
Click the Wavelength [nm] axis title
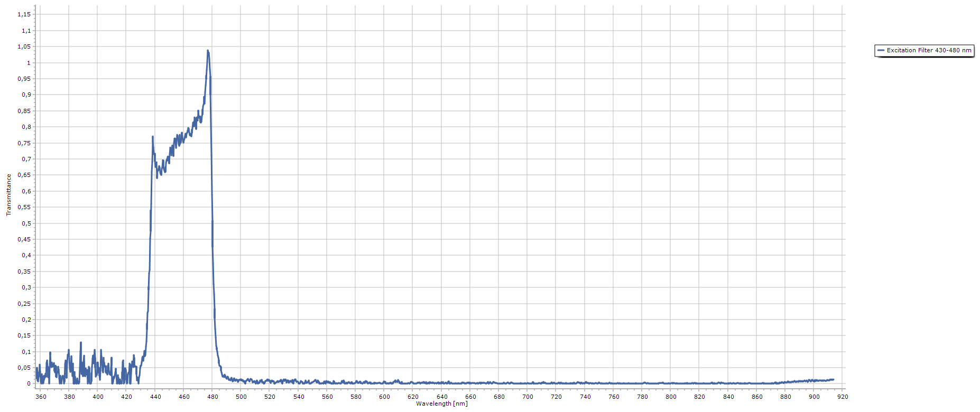pos(442,404)
